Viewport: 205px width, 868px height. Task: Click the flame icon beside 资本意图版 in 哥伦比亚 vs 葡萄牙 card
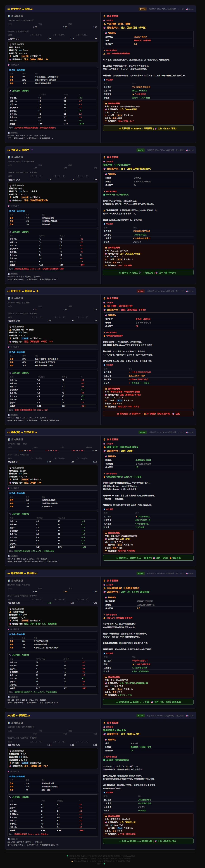click(104, 298)
